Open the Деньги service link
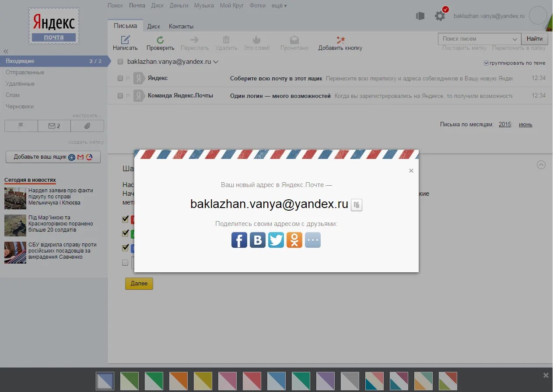Image resolution: width=553 pixels, height=392 pixels. click(x=179, y=6)
